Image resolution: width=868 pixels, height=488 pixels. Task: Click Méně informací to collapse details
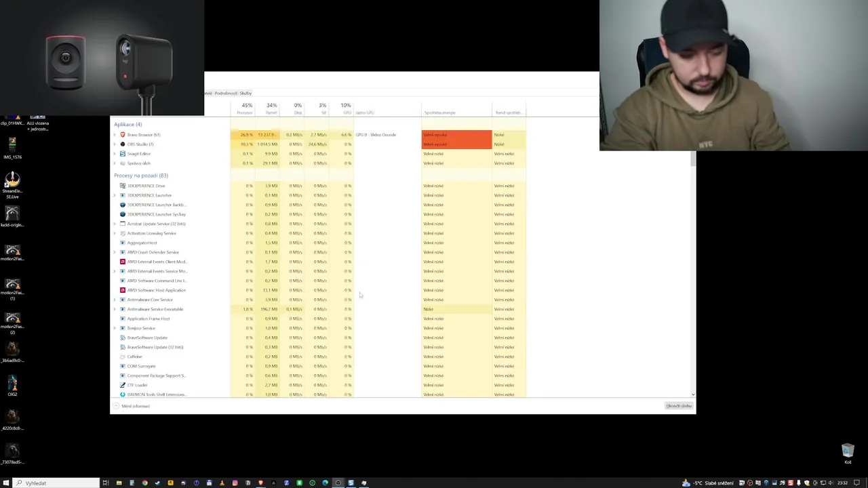point(132,406)
